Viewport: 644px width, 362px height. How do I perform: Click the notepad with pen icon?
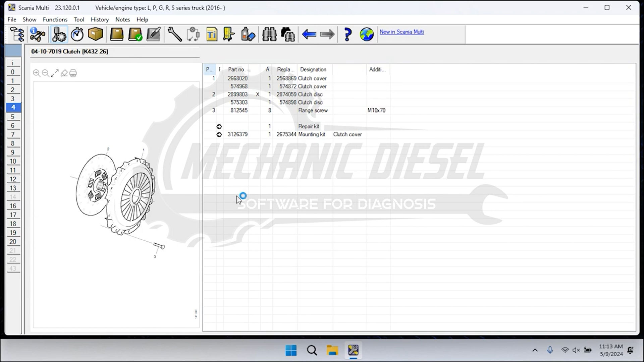[x=154, y=34]
